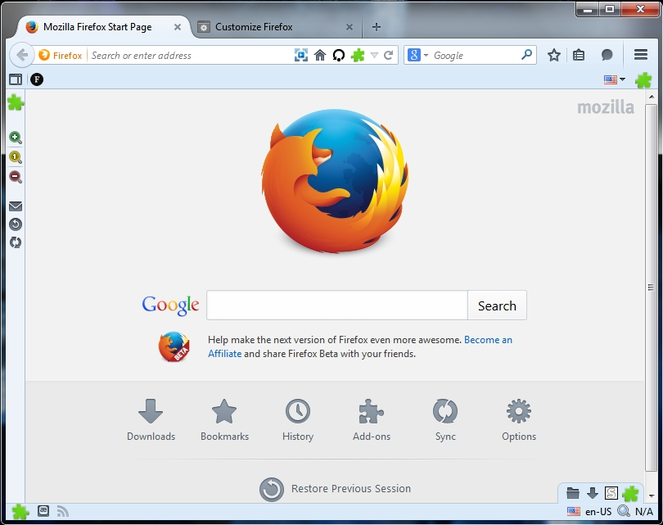
Task: Click the envelope mail icon in left sidebar
Action: tap(16, 206)
